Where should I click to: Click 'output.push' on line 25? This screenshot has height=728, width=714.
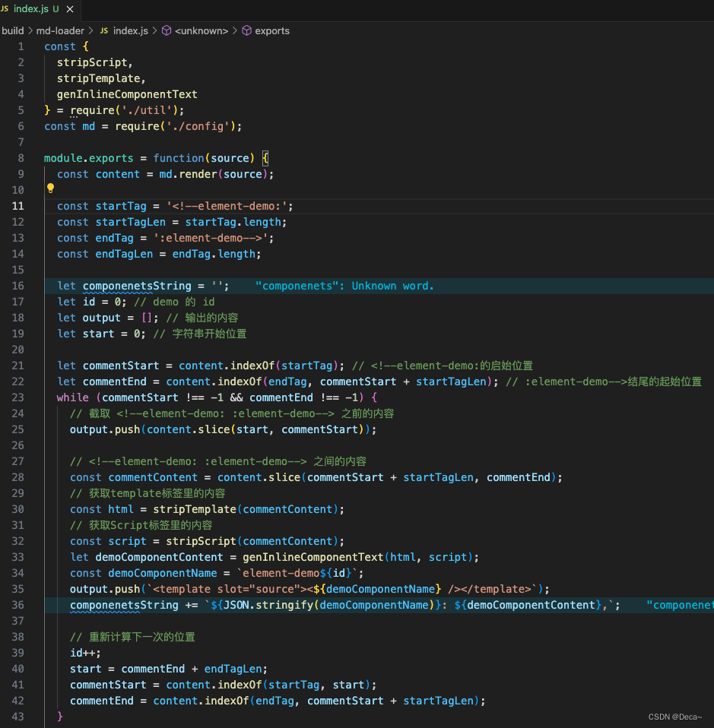105,429
